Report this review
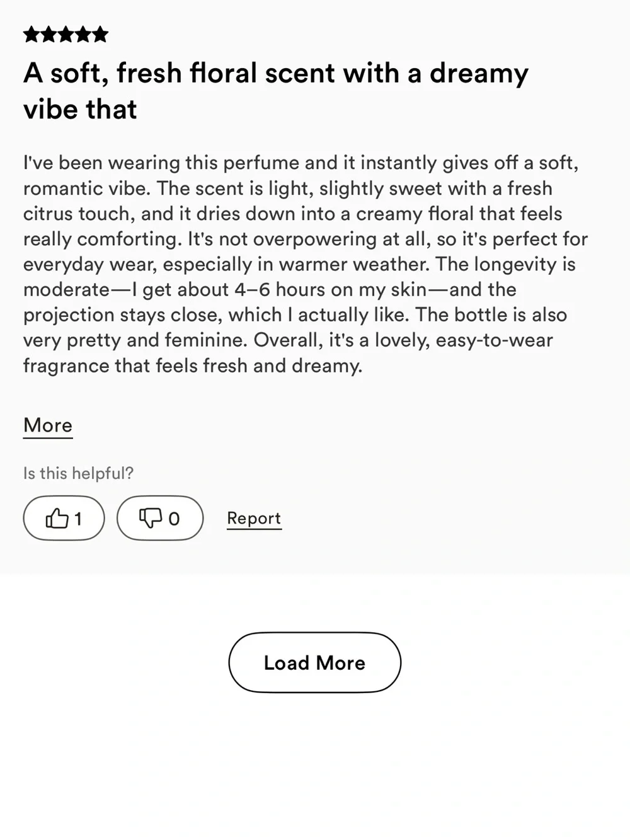This screenshot has height=840, width=630. tap(254, 518)
